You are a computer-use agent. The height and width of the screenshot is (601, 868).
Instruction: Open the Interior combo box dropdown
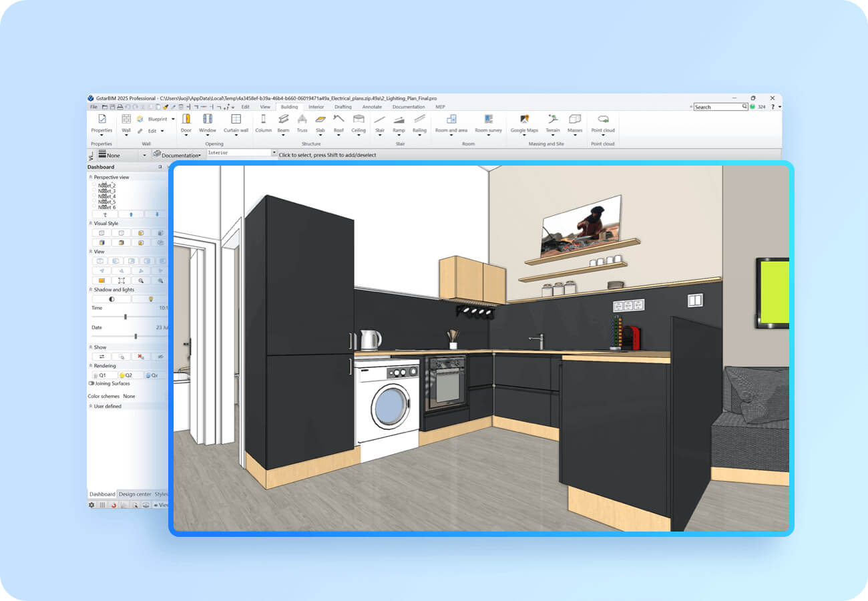[274, 153]
